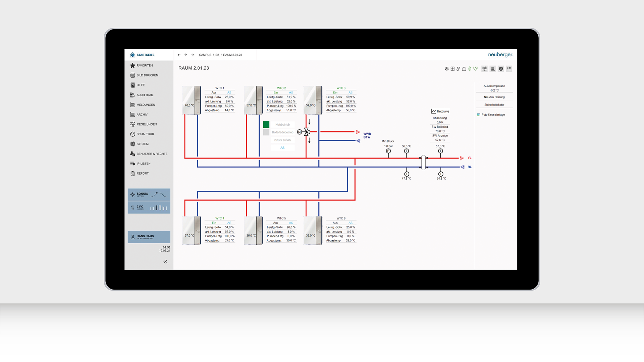Expand the Sonnig weather widget
The width and height of the screenshot is (644, 362).
[x=149, y=194]
